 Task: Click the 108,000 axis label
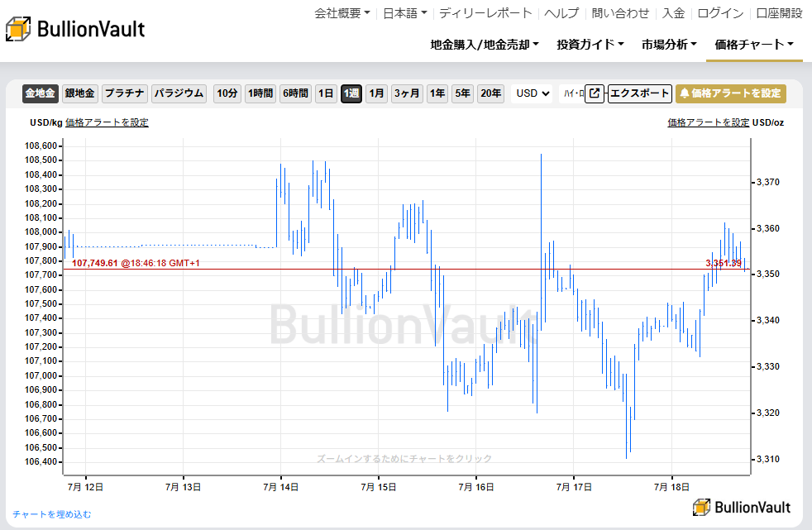[41, 232]
